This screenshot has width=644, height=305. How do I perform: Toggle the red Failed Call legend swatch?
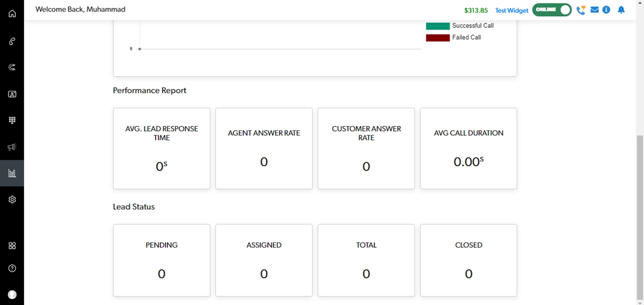(x=438, y=38)
